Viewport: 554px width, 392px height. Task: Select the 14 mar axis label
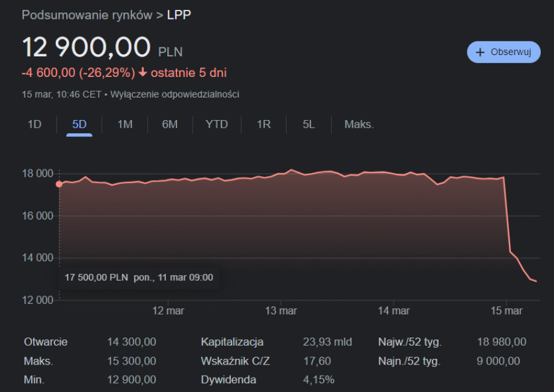394,311
